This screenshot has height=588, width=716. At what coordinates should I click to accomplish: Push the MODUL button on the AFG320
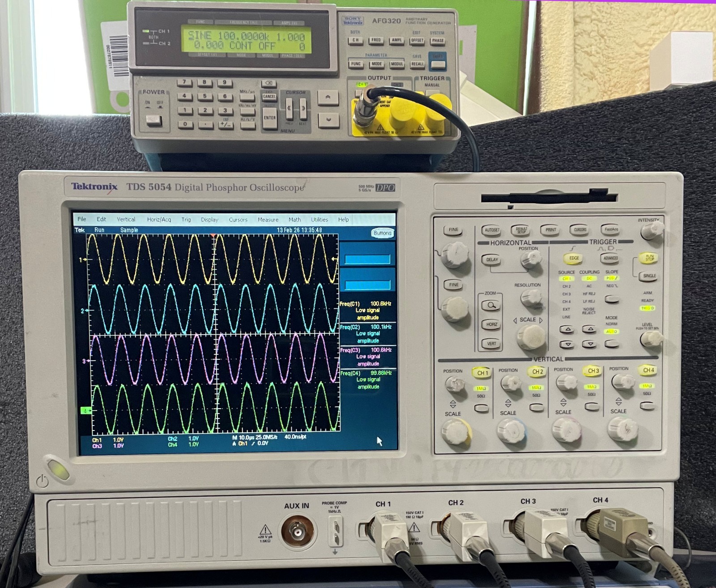(x=397, y=64)
